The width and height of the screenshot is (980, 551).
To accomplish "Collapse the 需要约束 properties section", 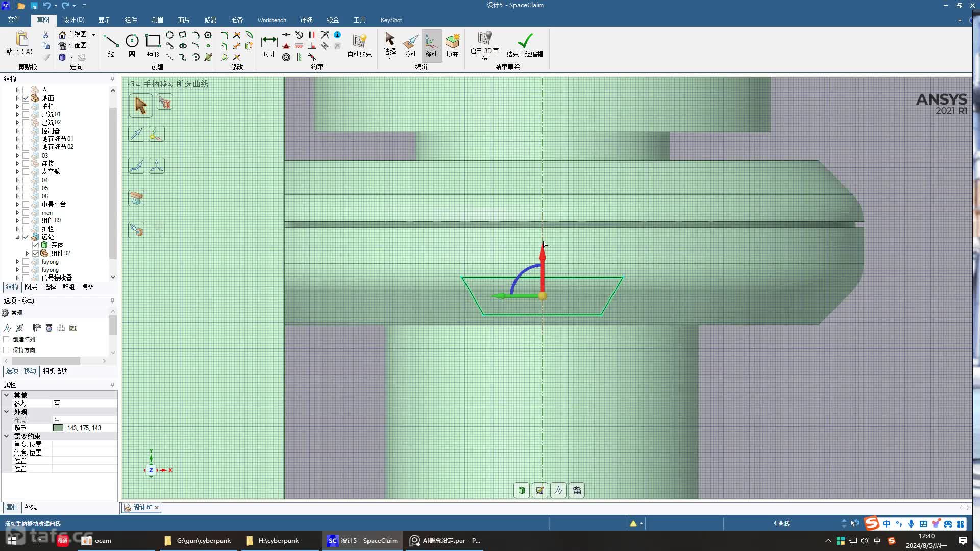I will [x=7, y=436].
